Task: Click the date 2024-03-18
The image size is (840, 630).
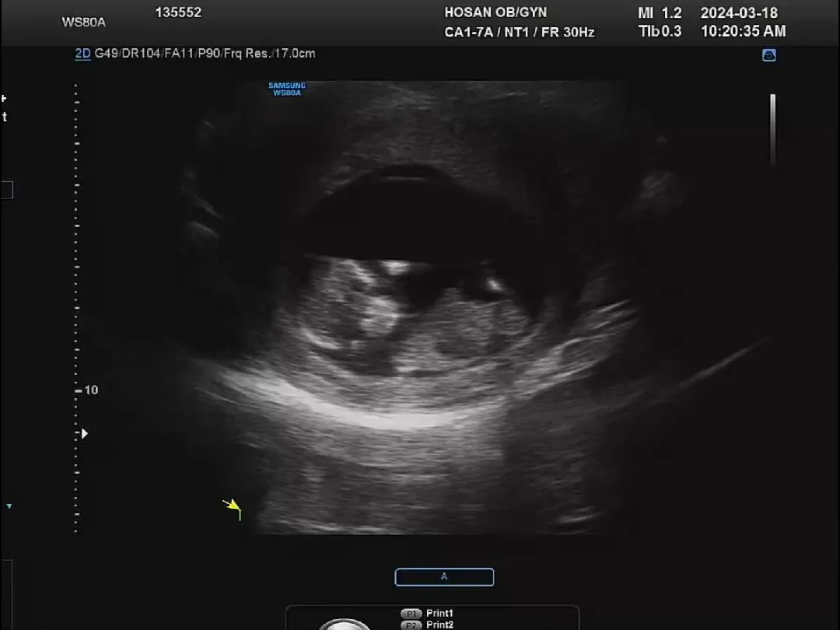Action: coord(739,13)
